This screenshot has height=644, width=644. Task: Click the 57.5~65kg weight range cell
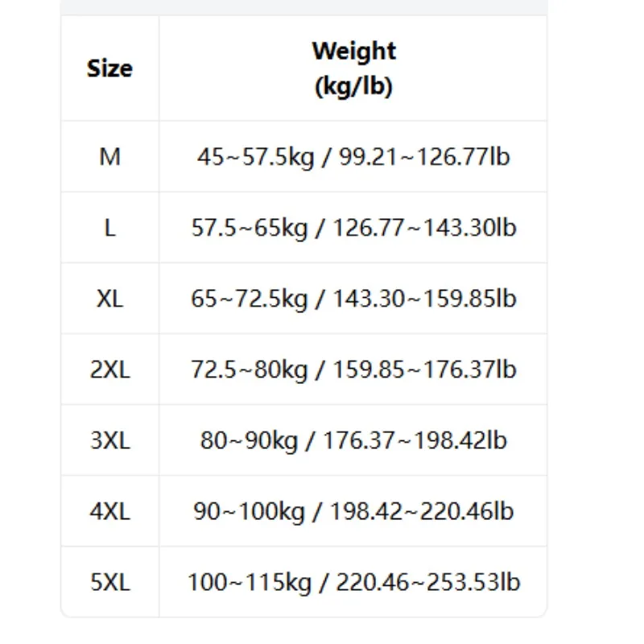tap(353, 228)
